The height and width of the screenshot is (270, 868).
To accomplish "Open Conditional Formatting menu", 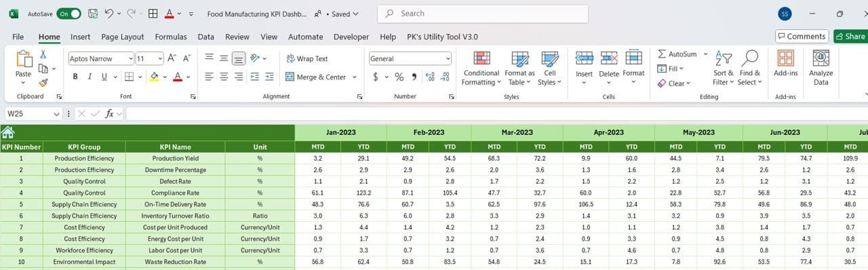I will tap(481, 69).
